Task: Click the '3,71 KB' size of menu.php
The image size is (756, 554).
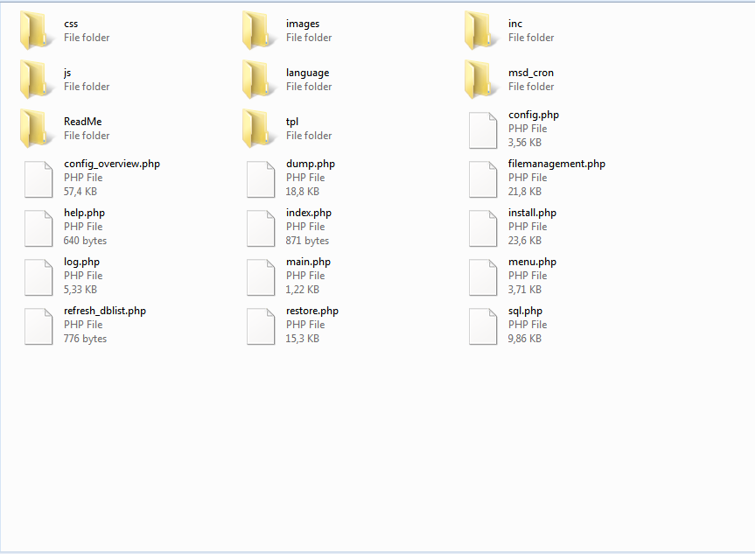Action: pos(525,290)
